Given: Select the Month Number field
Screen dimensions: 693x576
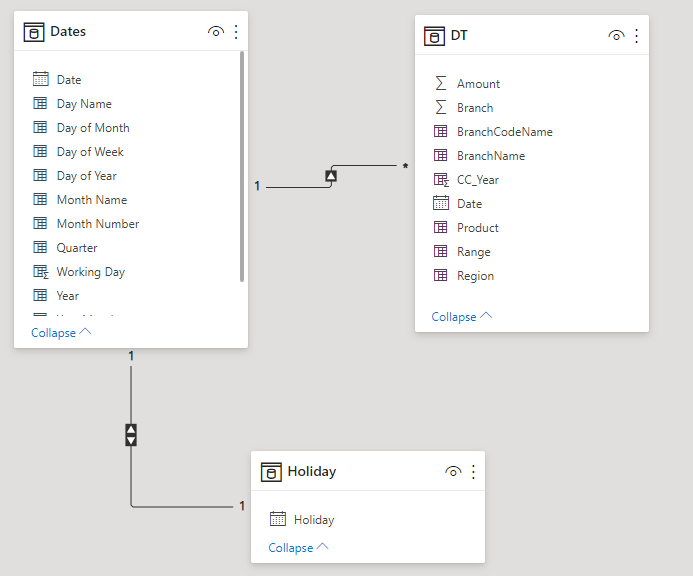Looking at the screenshot, I should (x=98, y=224).
